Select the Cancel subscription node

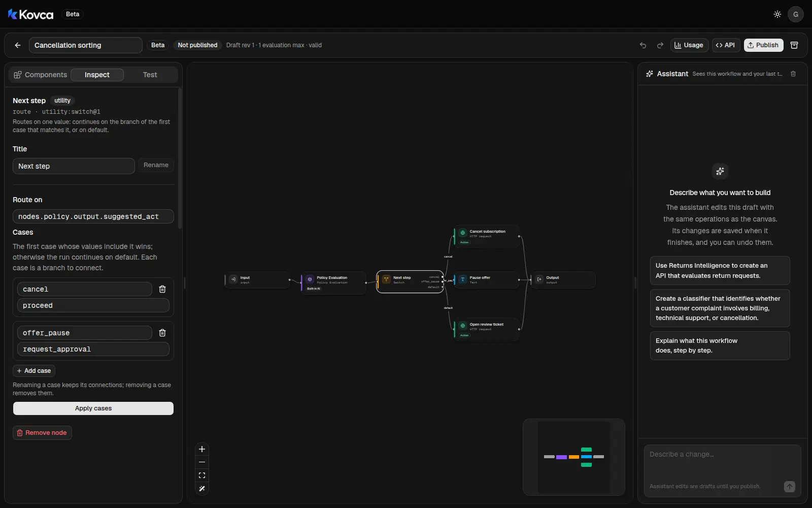pyautogui.click(x=487, y=237)
